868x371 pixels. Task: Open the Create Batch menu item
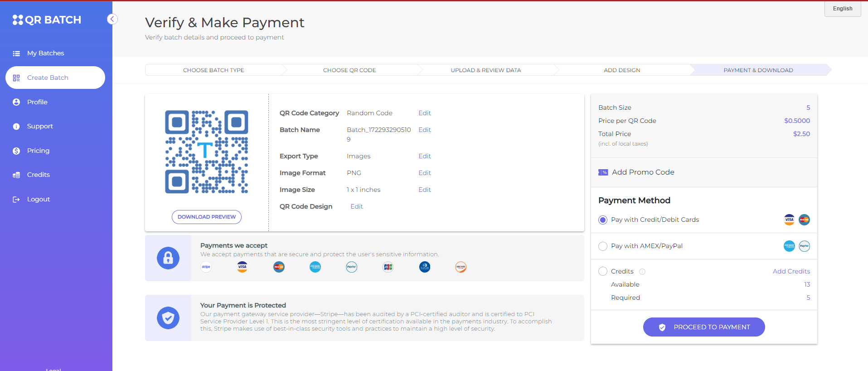(x=55, y=78)
